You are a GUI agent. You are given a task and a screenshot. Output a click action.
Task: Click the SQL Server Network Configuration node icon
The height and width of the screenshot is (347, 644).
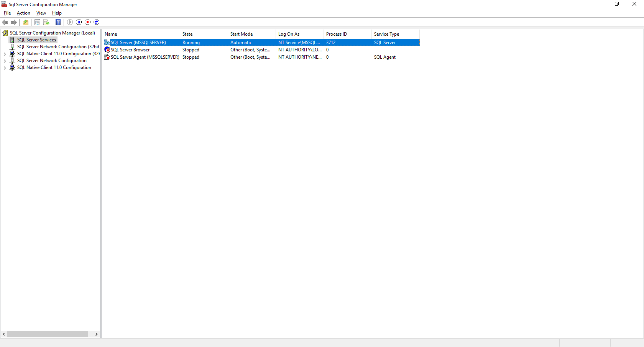[12, 61]
